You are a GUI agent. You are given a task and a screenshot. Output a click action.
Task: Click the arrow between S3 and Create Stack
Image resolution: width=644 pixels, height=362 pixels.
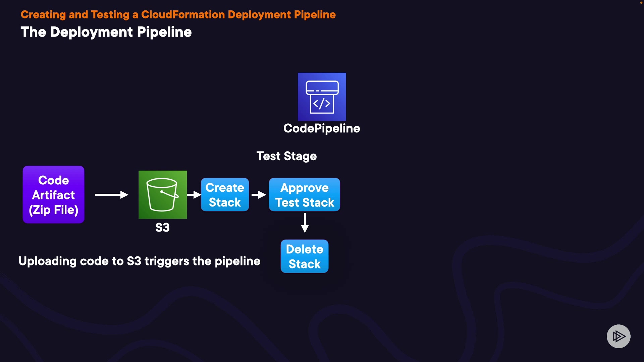tap(194, 195)
